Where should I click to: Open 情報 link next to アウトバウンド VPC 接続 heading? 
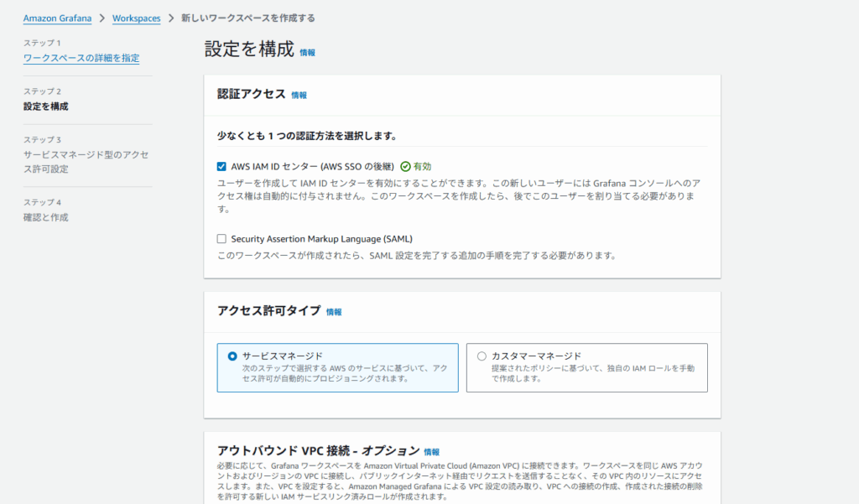pos(432,452)
